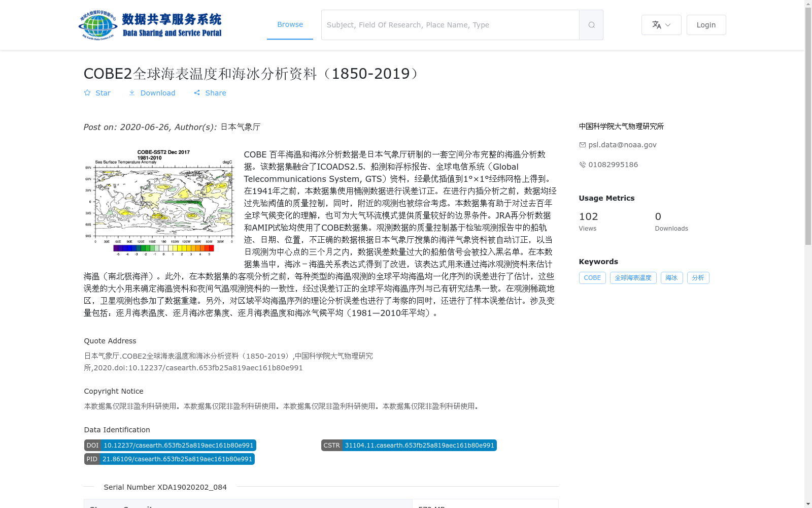Click the search magnifier icon button
The width and height of the screenshot is (812, 508).
(591, 25)
